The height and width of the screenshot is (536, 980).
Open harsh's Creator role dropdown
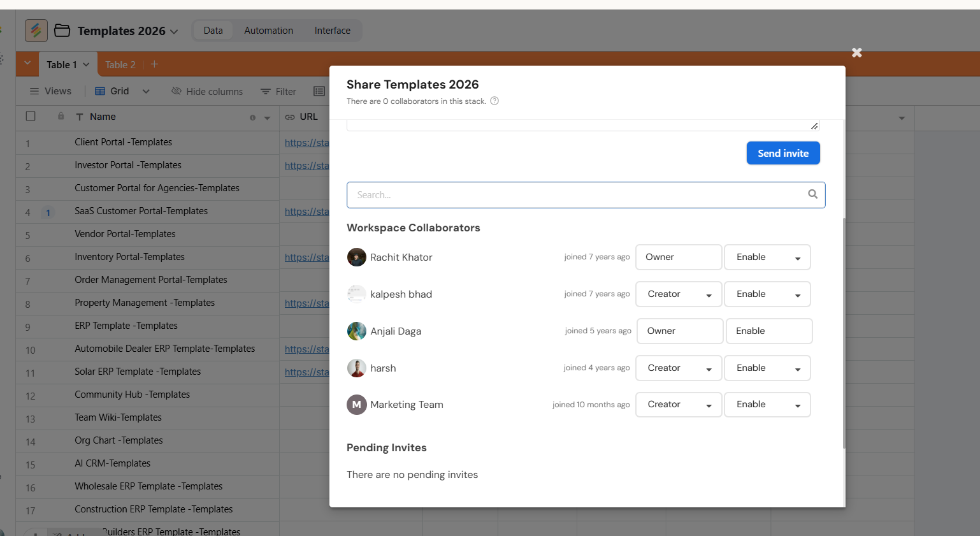[x=679, y=368]
